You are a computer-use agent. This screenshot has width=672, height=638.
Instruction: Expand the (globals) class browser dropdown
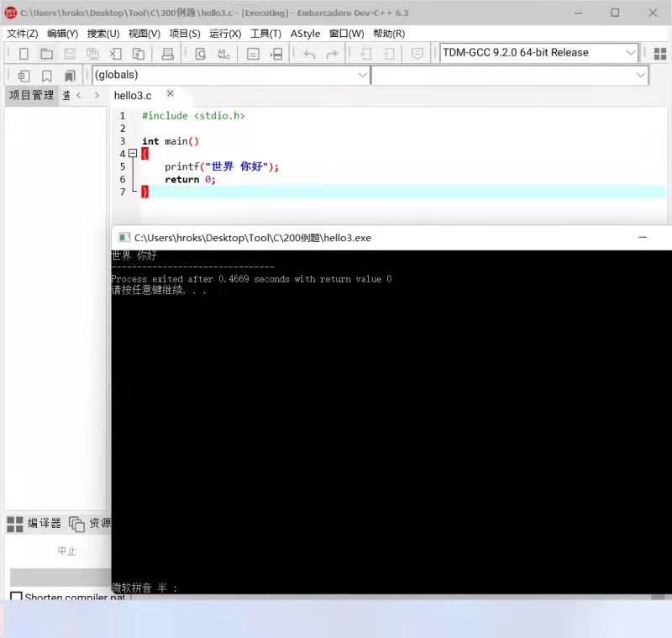362,75
